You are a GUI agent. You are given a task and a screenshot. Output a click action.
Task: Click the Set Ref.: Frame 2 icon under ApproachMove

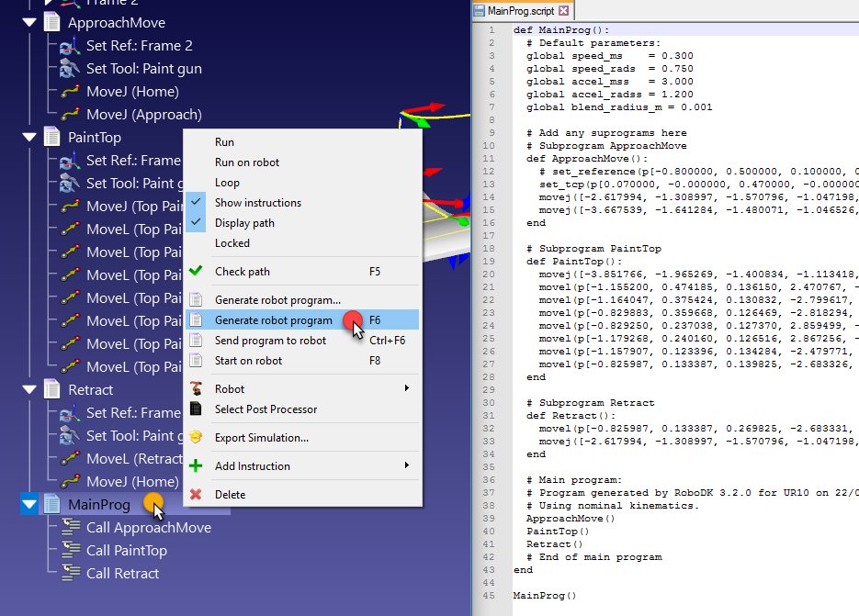[70, 46]
